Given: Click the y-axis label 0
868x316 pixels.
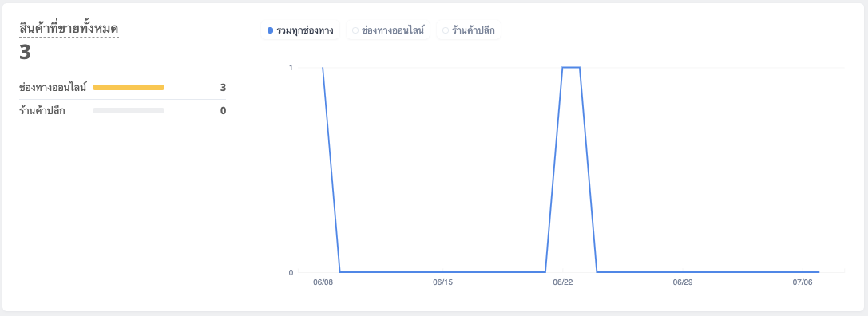Looking at the screenshot, I should 291,272.
